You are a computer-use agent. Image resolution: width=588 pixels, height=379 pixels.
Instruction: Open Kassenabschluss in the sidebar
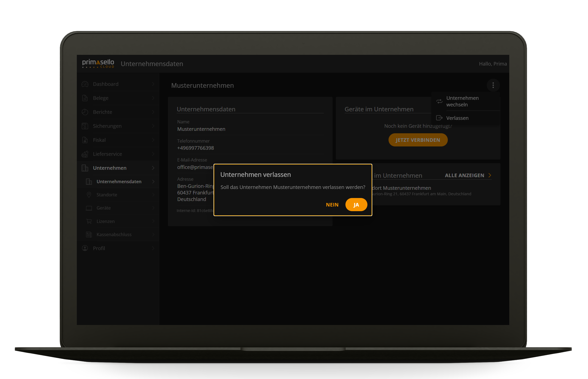click(114, 235)
